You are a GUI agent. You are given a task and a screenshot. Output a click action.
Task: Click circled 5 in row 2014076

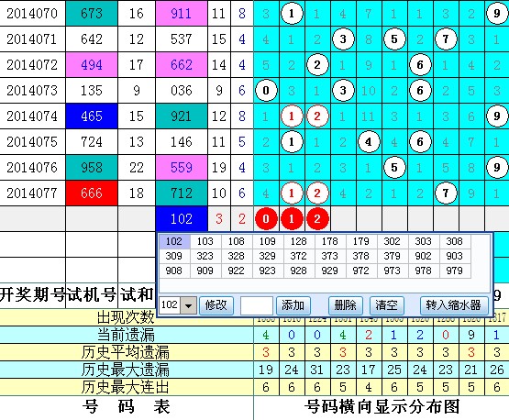pyautogui.click(x=394, y=168)
